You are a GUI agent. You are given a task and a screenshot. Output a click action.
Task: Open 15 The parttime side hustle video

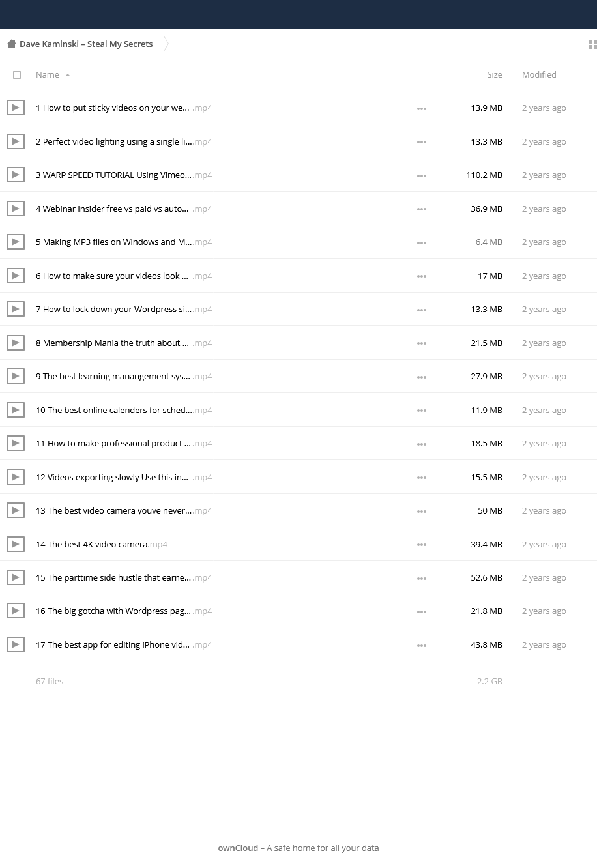pyautogui.click(x=124, y=577)
